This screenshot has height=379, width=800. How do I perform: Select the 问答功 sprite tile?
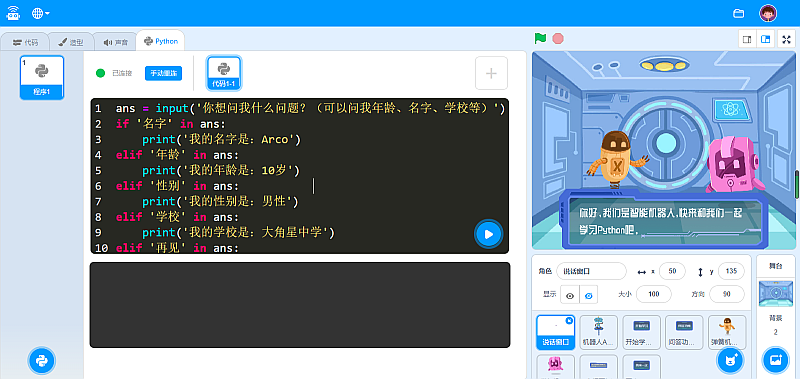tap(684, 332)
